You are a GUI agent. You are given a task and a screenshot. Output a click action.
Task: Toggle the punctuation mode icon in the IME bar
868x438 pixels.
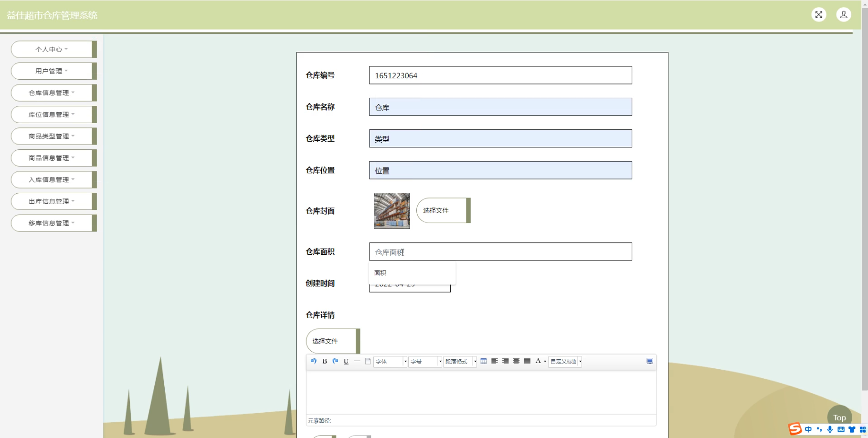pos(819,429)
